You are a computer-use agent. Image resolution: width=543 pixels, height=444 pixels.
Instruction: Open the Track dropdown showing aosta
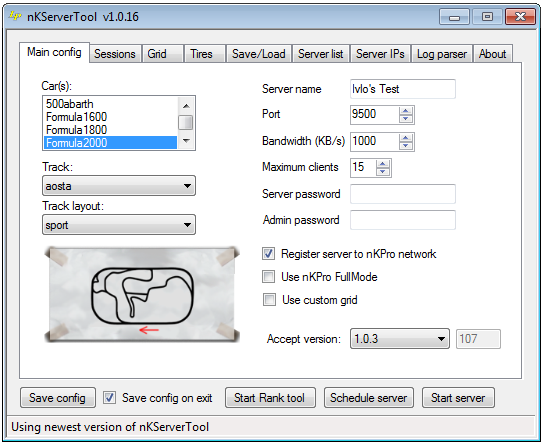coord(119,186)
